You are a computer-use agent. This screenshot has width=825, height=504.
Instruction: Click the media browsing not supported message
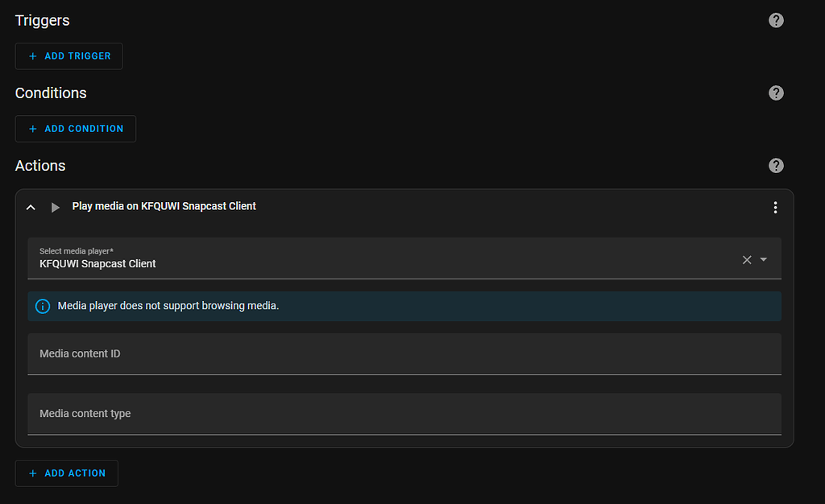pos(168,306)
